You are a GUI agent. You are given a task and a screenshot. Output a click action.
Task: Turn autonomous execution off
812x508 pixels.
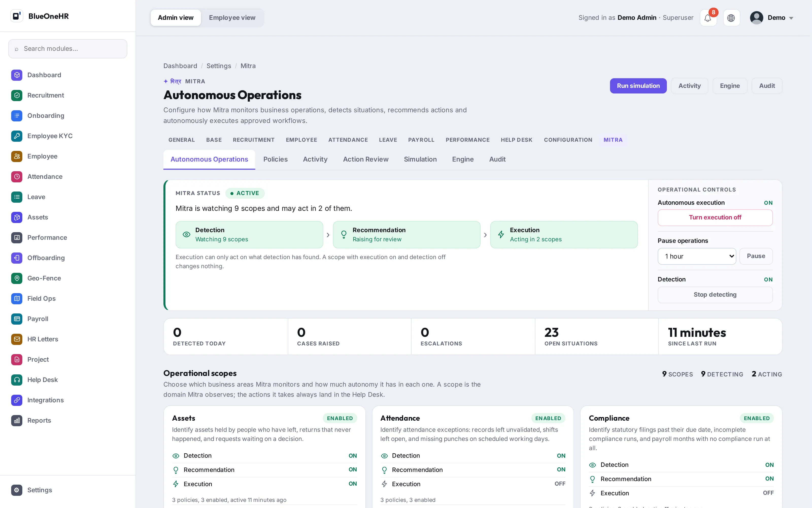(715, 217)
